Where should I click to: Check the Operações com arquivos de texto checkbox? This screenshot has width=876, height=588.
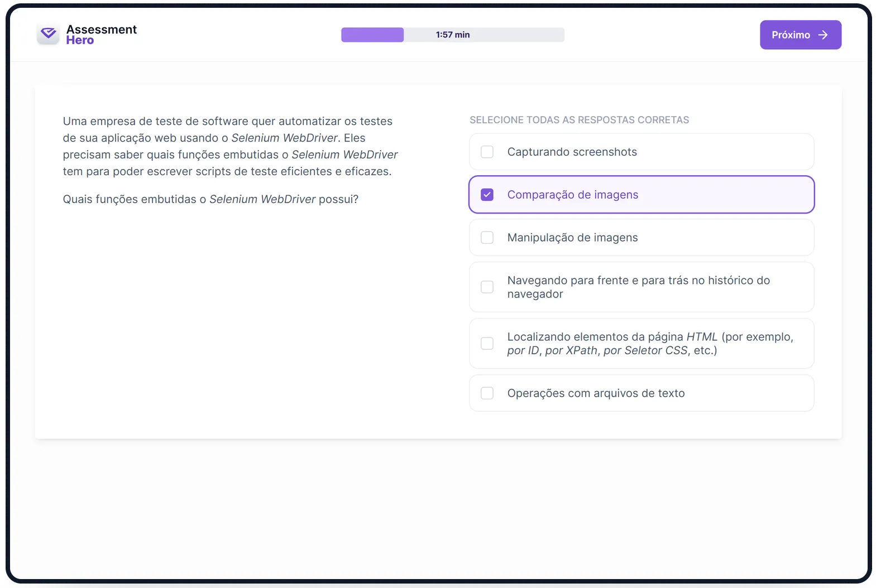(487, 393)
